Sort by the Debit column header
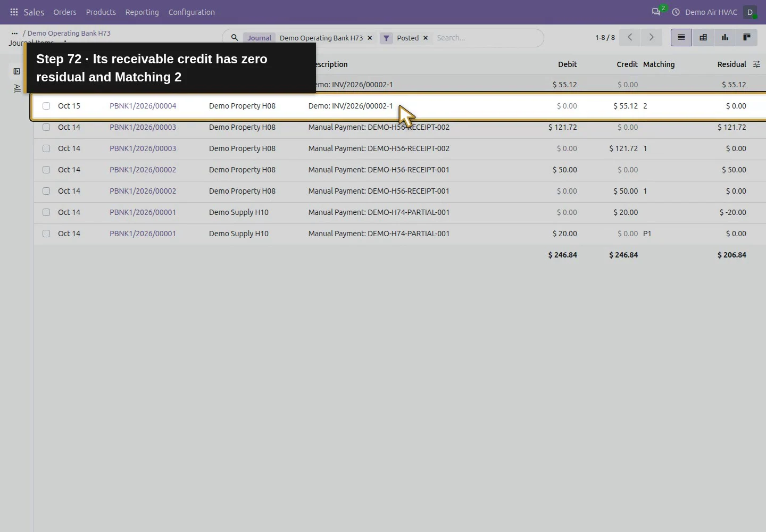The height and width of the screenshot is (532, 766). coord(568,64)
